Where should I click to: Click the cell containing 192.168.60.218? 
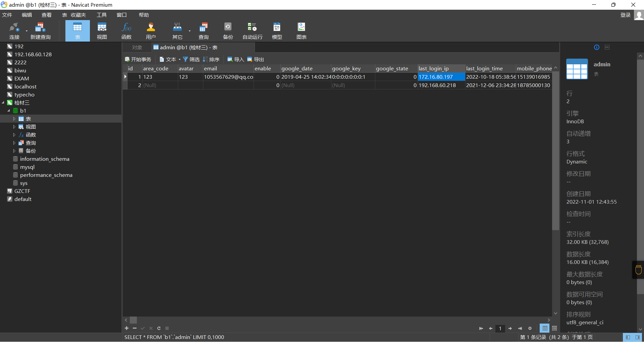coord(441,85)
